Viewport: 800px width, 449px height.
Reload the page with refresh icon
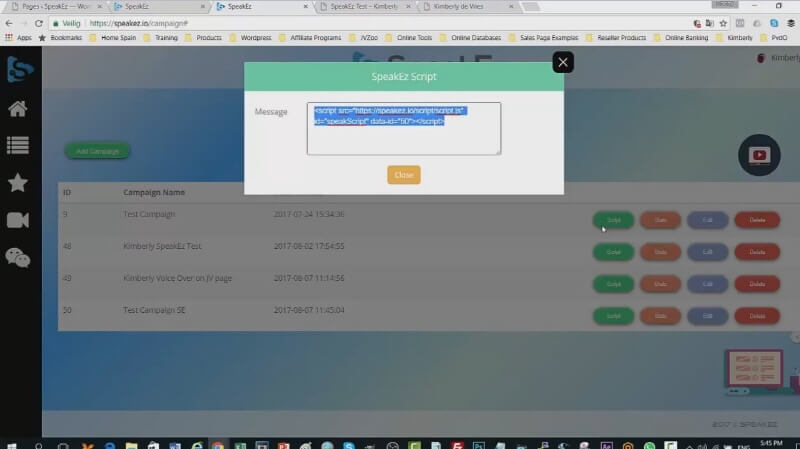[38, 23]
